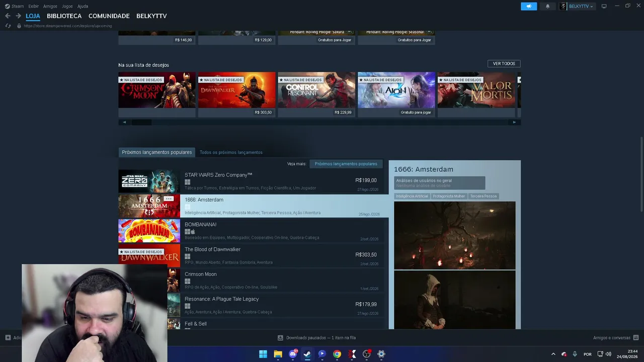Open the 1666: Amsterdam preview title
This screenshot has width=644, height=362.
coord(424,169)
